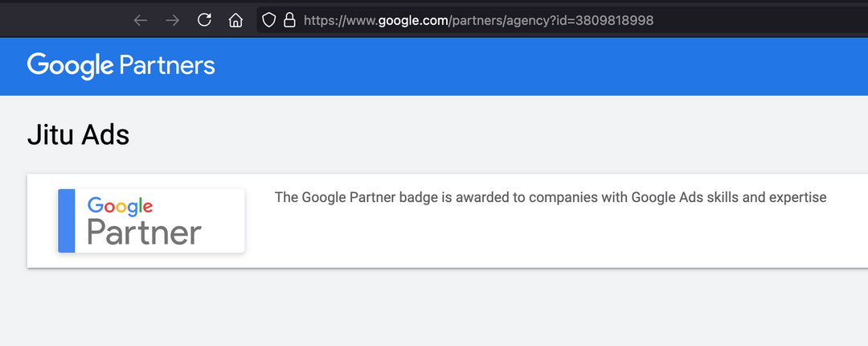Click the Google Partners header logo
Image resolution: width=868 pixels, height=346 pixels.
tap(121, 65)
